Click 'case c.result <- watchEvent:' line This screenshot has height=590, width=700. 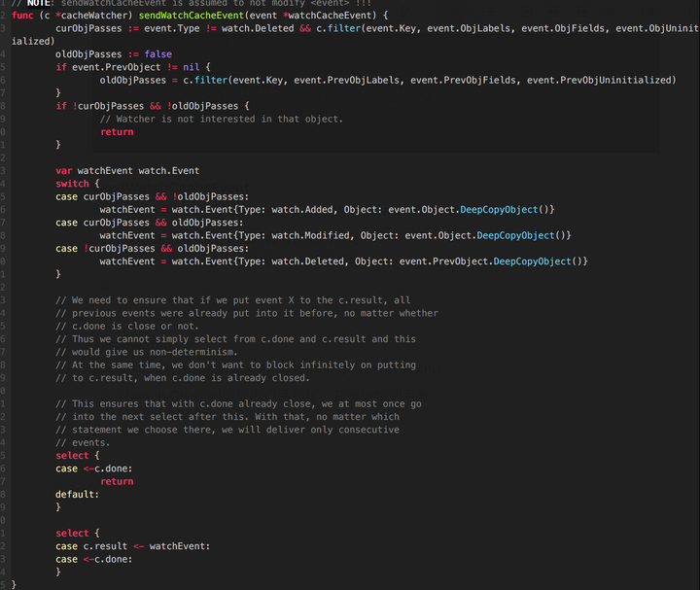pyautogui.click(x=132, y=546)
